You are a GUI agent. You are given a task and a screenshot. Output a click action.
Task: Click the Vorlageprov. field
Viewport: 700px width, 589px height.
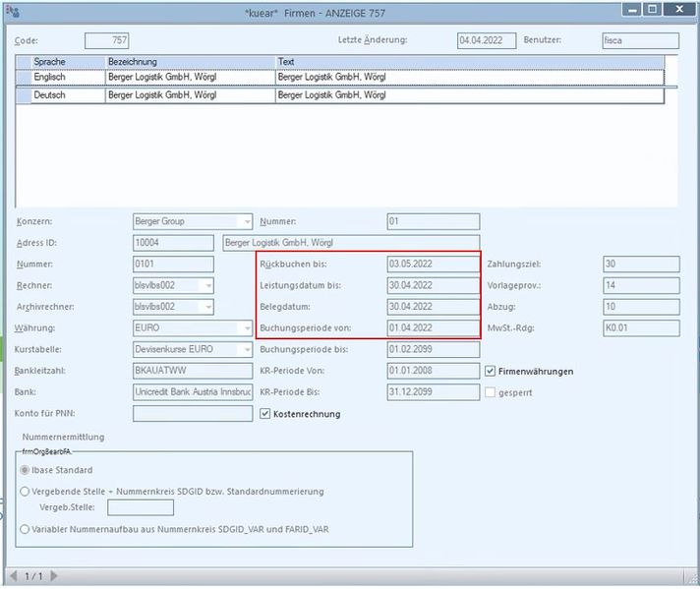(x=642, y=285)
